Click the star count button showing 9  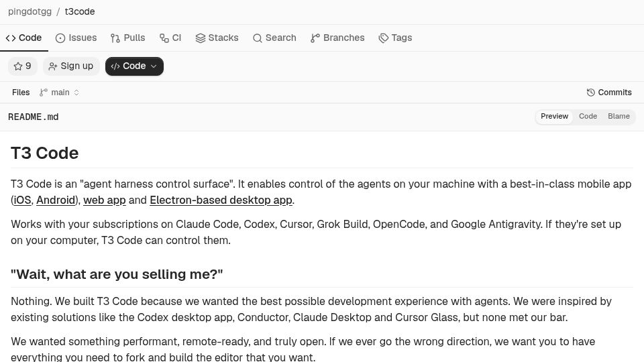[x=23, y=66]
